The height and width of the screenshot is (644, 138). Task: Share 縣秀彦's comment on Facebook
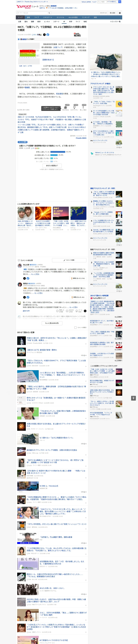(28, 297)
